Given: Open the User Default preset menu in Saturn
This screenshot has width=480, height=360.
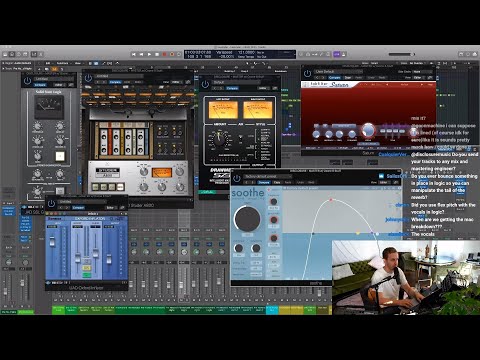Looking at the screenshot, I should point(338,71).
